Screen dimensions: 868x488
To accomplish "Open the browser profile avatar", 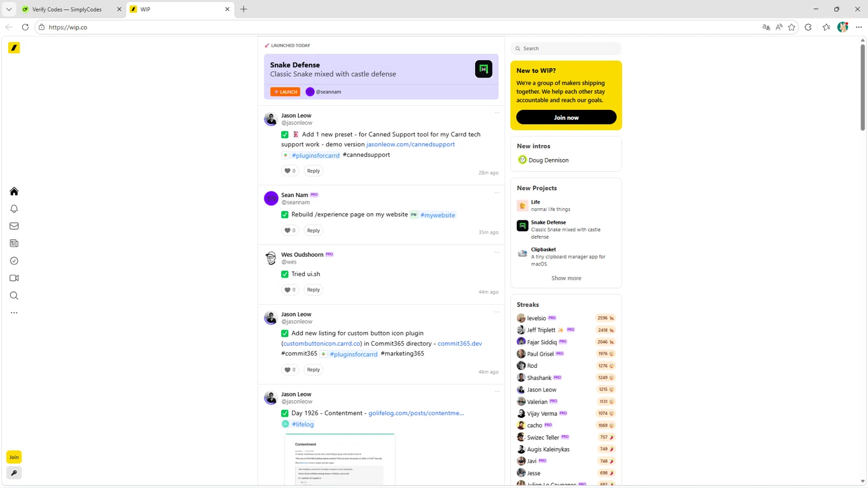I will click(x=843, y=27).
